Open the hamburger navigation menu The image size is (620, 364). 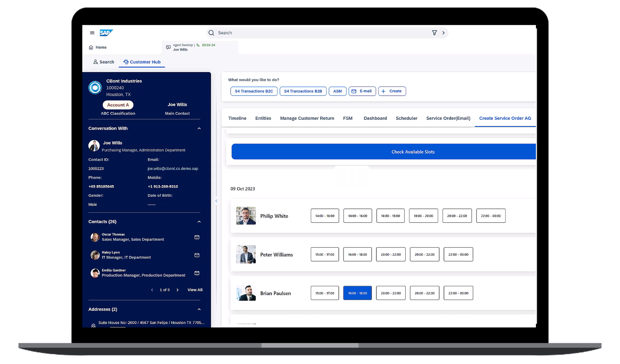(92, 33)
